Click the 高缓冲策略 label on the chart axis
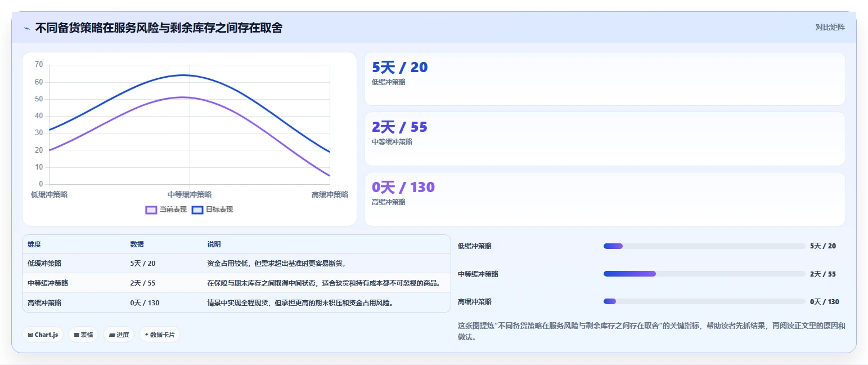The image size is (868, 365). [330, 194]
